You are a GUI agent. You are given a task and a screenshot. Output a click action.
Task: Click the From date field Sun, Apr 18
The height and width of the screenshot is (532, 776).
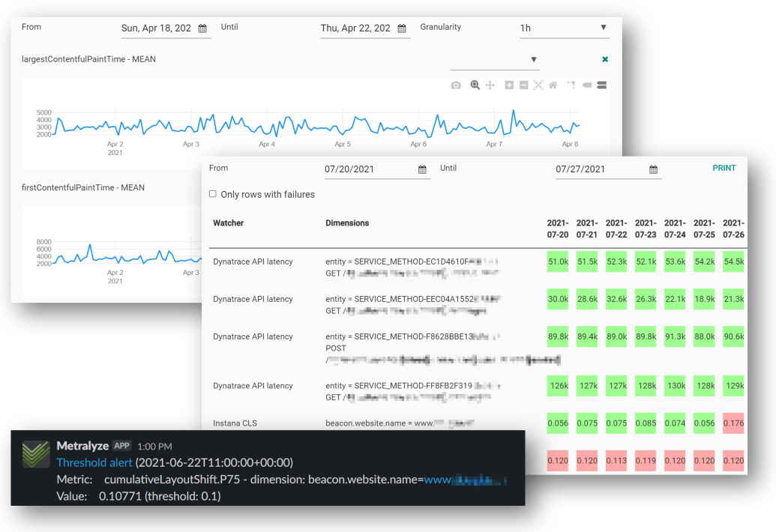click(166, 28)
